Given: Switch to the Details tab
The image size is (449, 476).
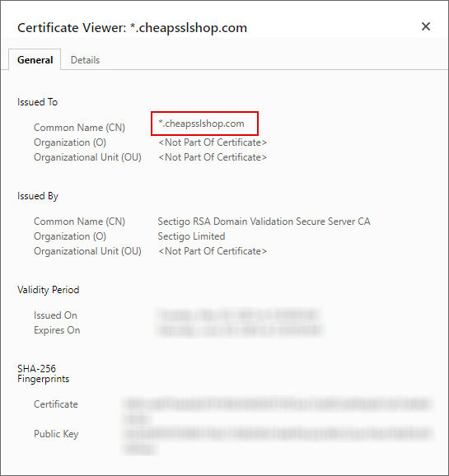Looking at the screenshot, I should [x=85, y=60].
